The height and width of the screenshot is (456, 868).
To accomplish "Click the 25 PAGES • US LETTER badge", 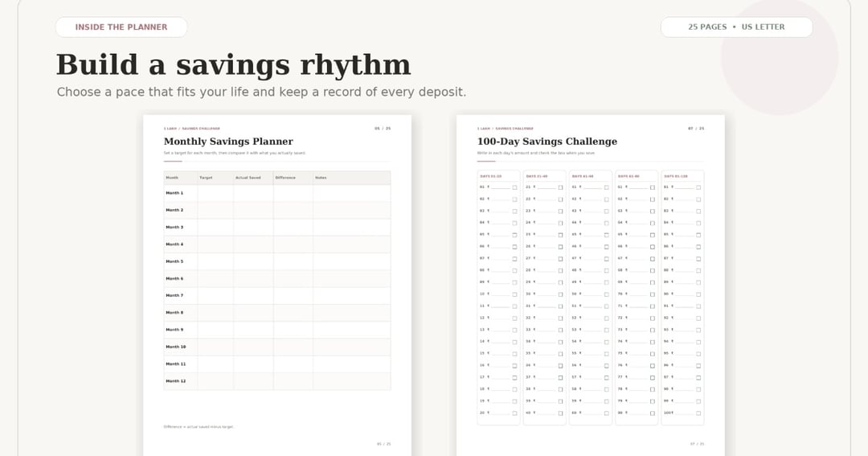I will pos(736,27).
